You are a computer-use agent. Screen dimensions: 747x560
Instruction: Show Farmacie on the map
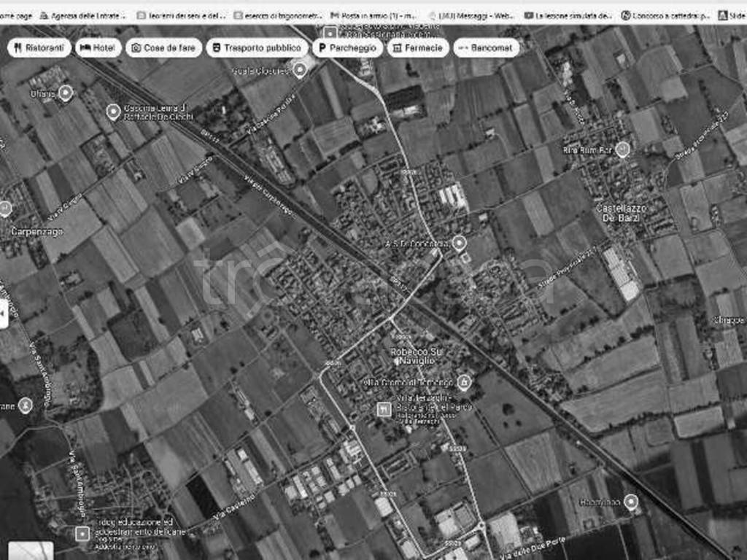pos(417,47)
